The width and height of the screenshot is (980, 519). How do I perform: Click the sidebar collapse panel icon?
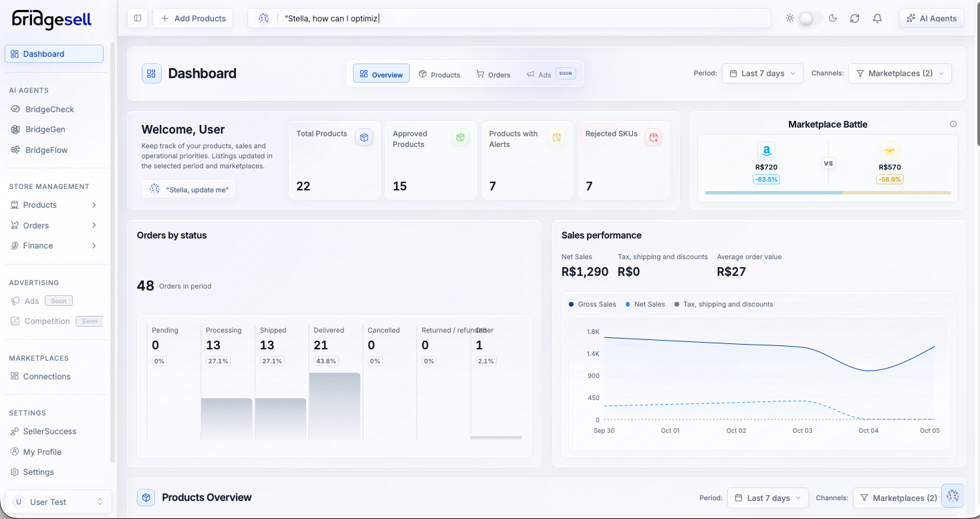tap(138, 18)
